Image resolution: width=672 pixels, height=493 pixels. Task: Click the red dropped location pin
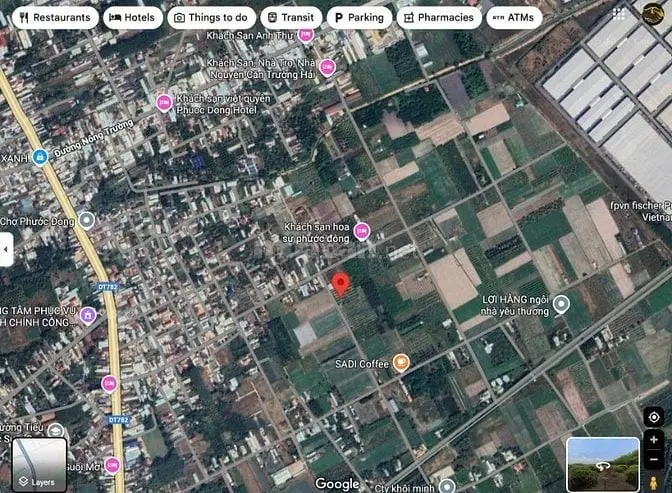pyautogui.click(x=340, y=284)
